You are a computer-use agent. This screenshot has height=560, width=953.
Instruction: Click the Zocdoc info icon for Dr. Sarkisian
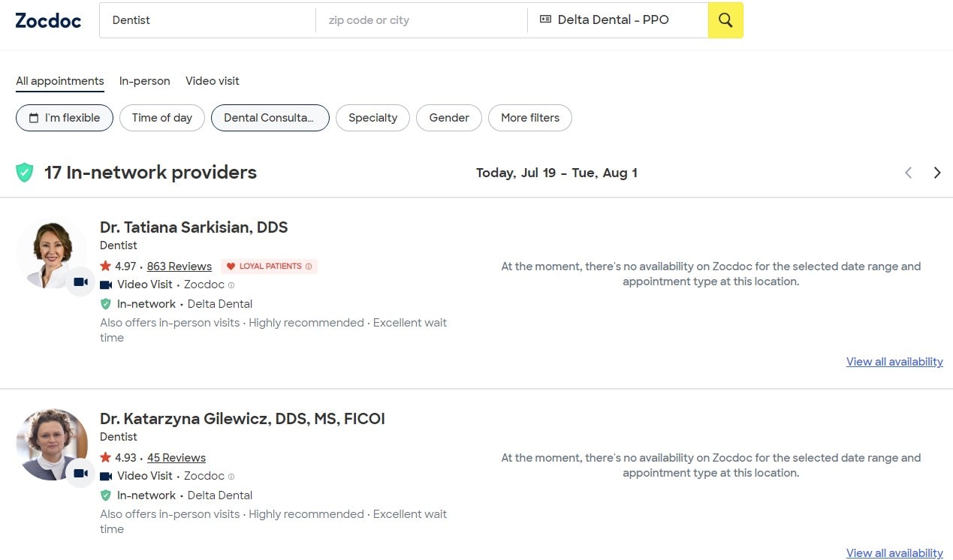[231, 285]
